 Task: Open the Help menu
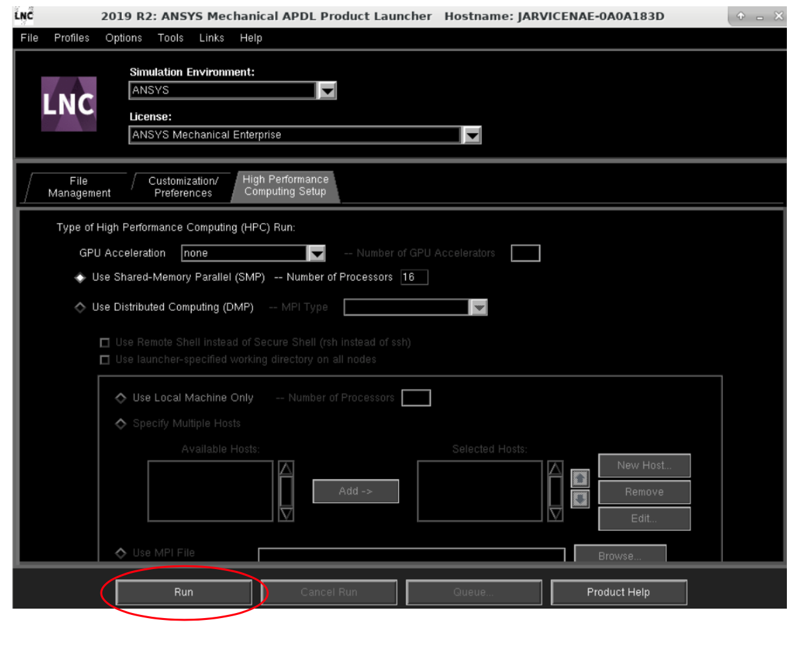tap(251, 38)
